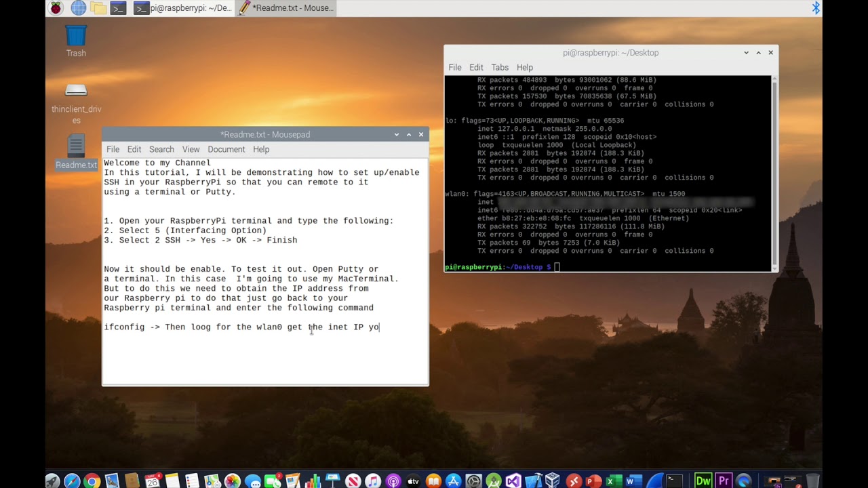Click the '2. Select 5 (Interfacing Option)' line
Screen dimensions: 868x488
point(185,230)
